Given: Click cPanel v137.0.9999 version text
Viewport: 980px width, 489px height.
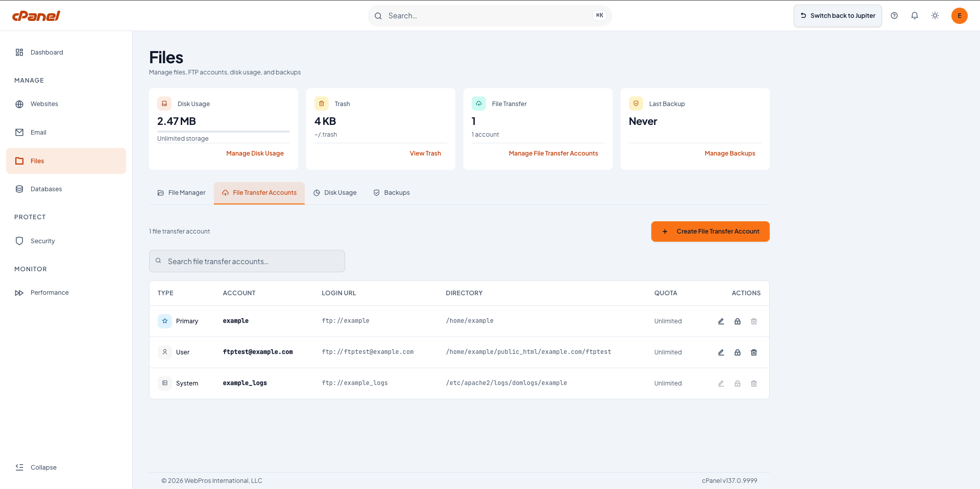Looking at the screenshot, I should pyautogui.click(x=729, y=481).
